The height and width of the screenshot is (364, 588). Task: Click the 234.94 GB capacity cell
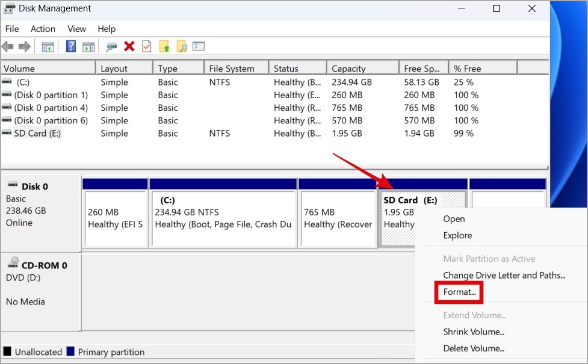click(351, 82)
